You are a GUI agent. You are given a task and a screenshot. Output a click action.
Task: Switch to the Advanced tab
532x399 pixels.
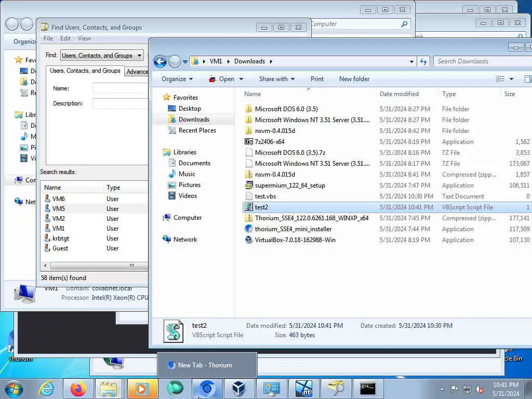click(x=137, y=72)
